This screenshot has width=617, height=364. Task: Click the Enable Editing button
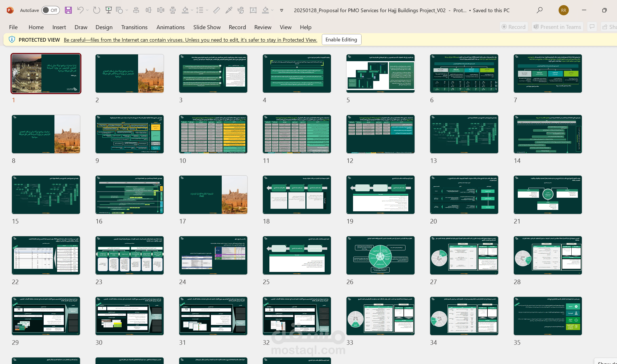341,40
